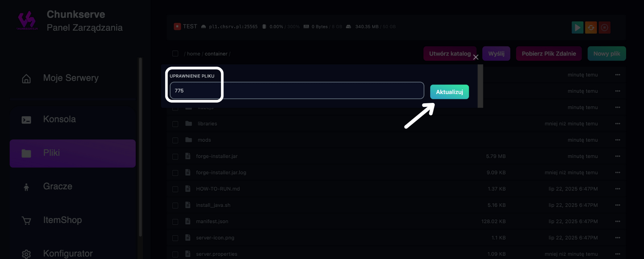Check the server-icon.png checkbox
This screenshot has width=644, height=259.
pos(175,238)
